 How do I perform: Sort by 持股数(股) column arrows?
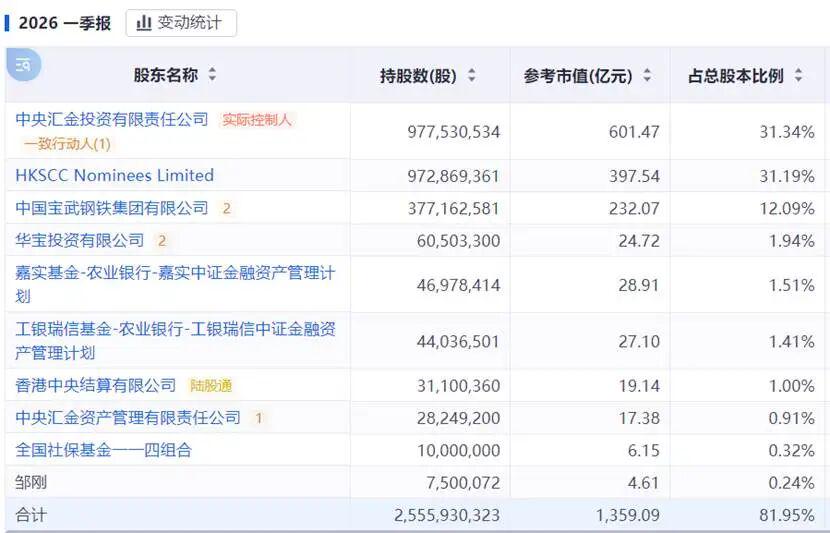coord(472,76)
